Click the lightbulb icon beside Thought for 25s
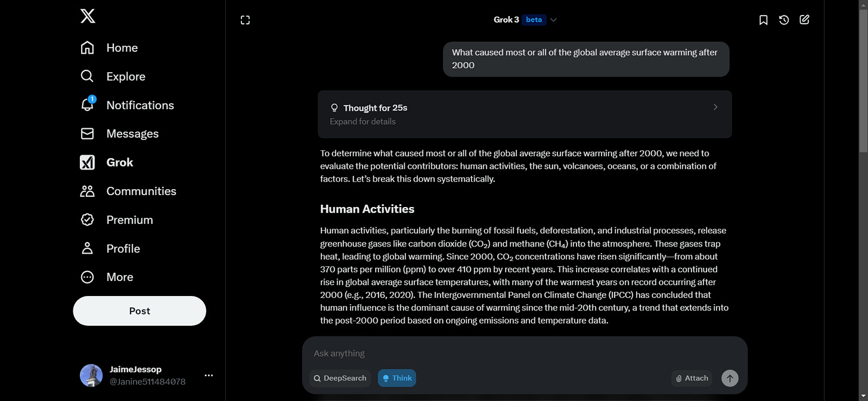 [334, 108]
